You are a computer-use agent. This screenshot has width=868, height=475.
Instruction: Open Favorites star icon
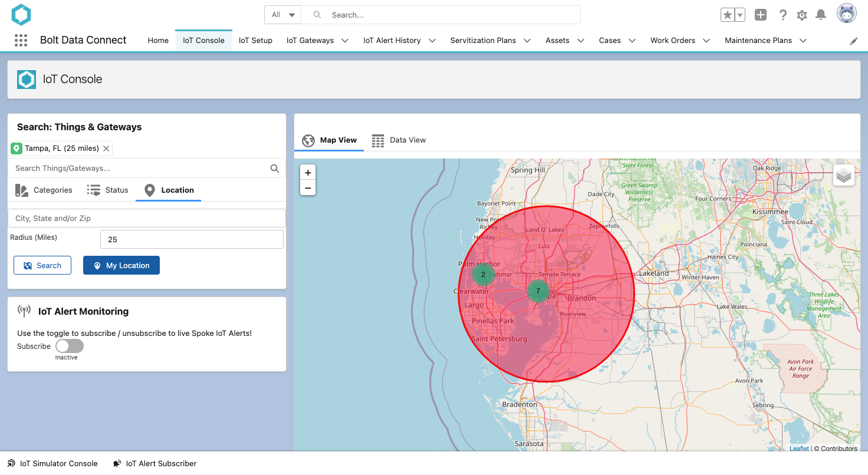point(728,15)
